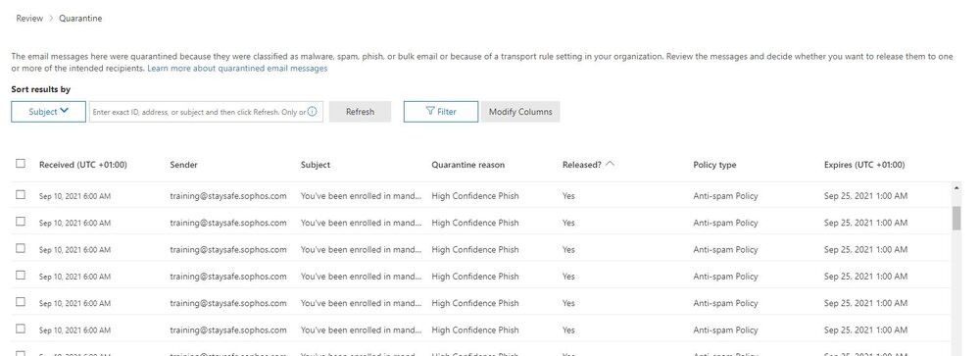Click the vertical scrollbar thumb of the list
This screenshot has width=980, height=356.
tap(956, 218)
